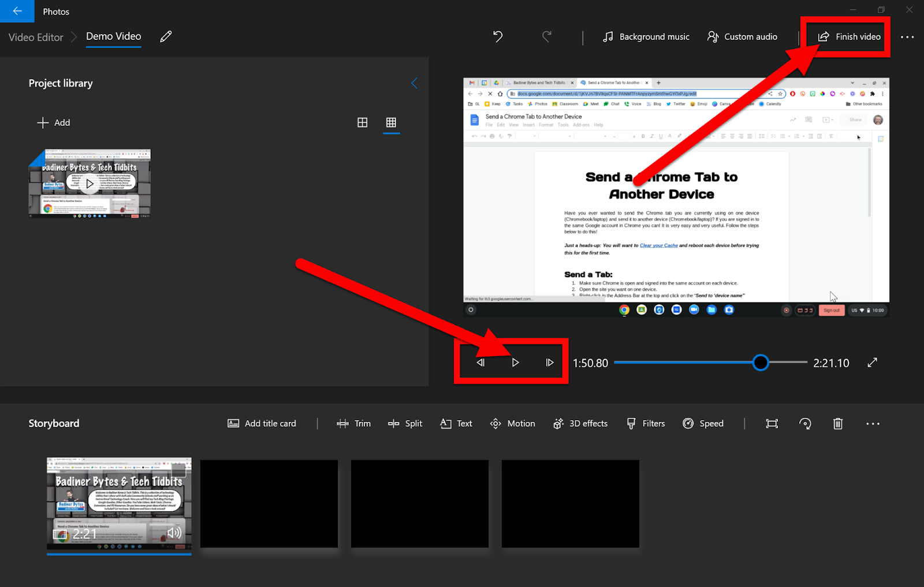The width and height of the screenshot is (924, 587).
Task: Rename project with the pencil icon
Action: [x=166, y=36]
